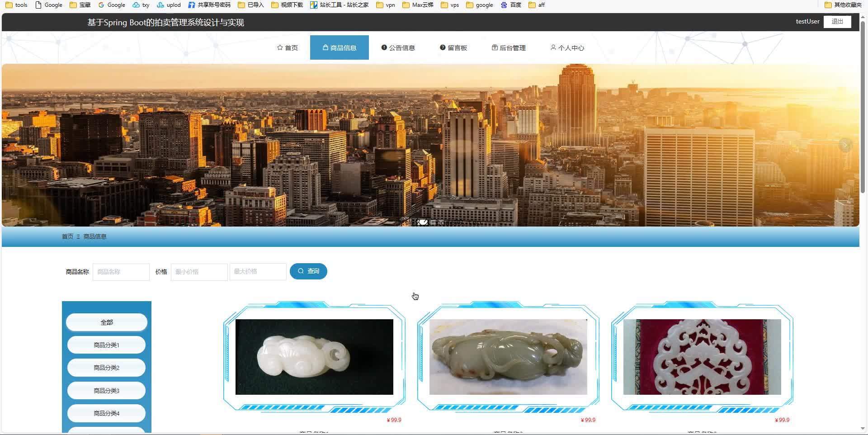The image size is (868, 435).
Task: Filter by 商品分类1
Action: click(107, 345)
